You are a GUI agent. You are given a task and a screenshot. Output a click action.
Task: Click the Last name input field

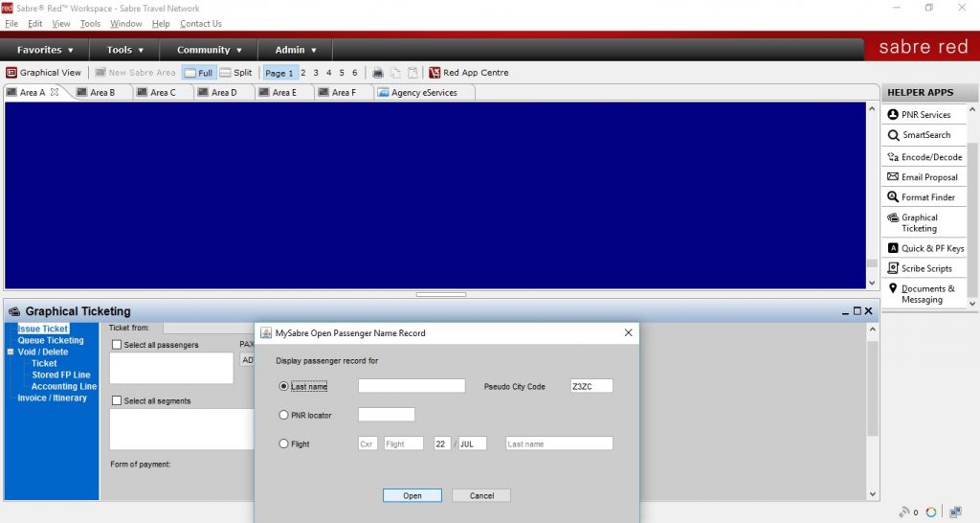412,386
